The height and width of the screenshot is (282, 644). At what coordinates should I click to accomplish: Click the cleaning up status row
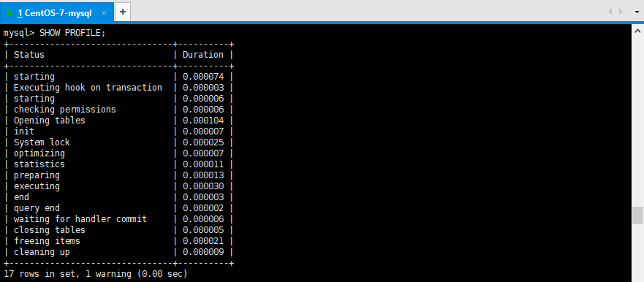point(118,252)
